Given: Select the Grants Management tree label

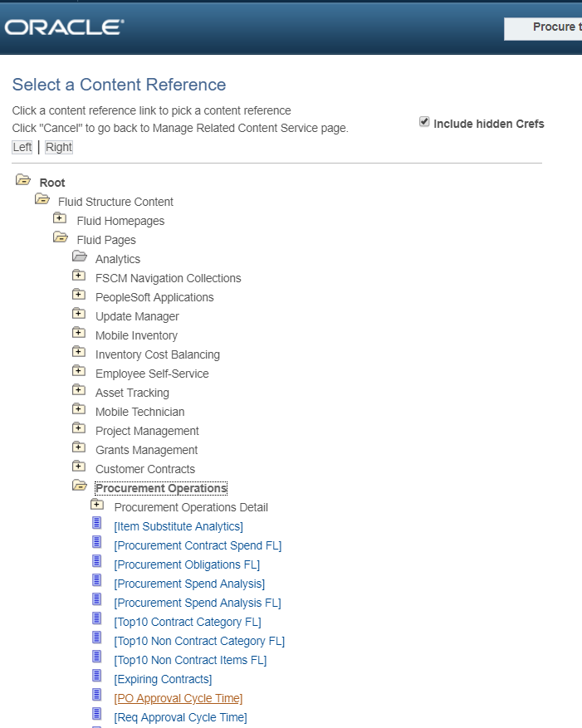Looking at the screenshot, I should [147, 451].
